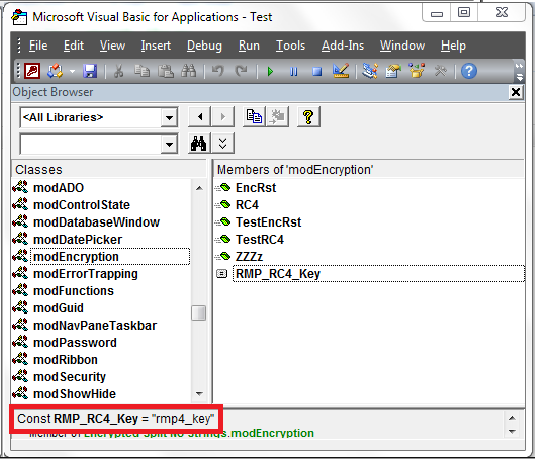Click Classes list scroll down arrow
Viewport: 535px width, 459px height.
click(199, 394)
